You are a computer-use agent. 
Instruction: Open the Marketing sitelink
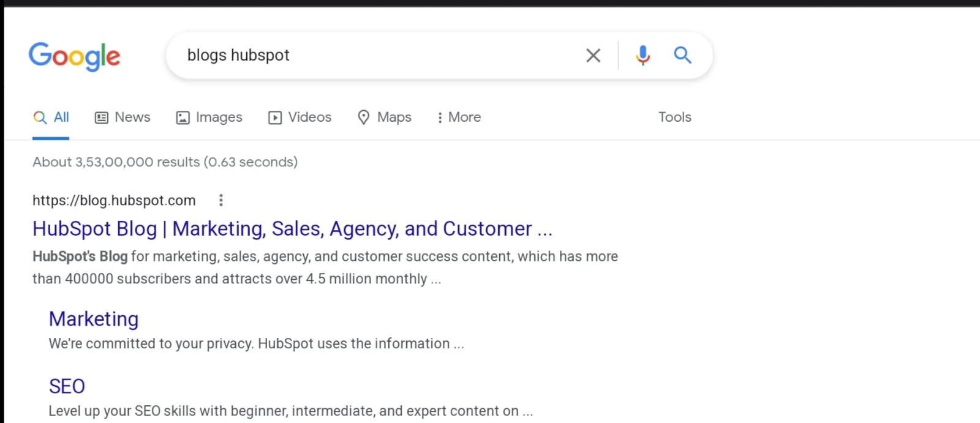pyautogui.click(x=94, y=319)
